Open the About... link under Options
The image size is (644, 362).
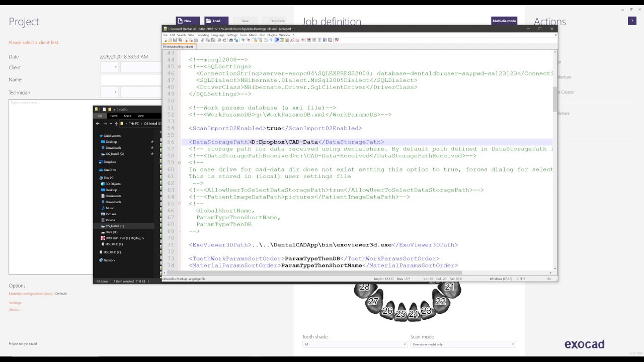pos(15,309)
